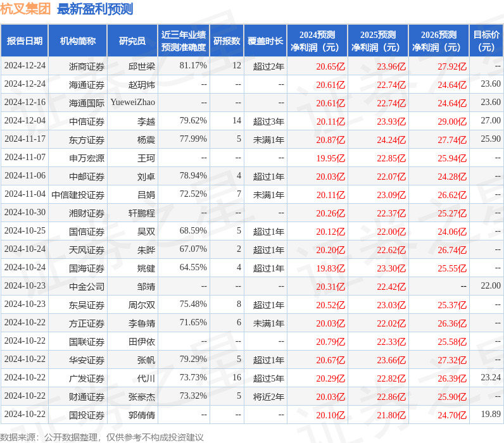Click 中信建投证券 institution cell
Image resolution: width=504 pixels, height=443 pixels.
click(x=78, y=195)
